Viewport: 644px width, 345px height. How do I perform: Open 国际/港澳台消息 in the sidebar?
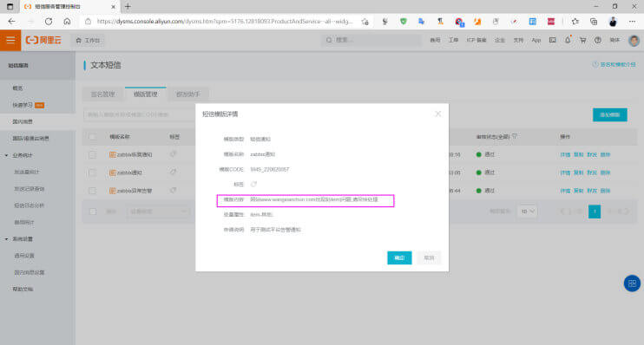(x=30, y=139)
